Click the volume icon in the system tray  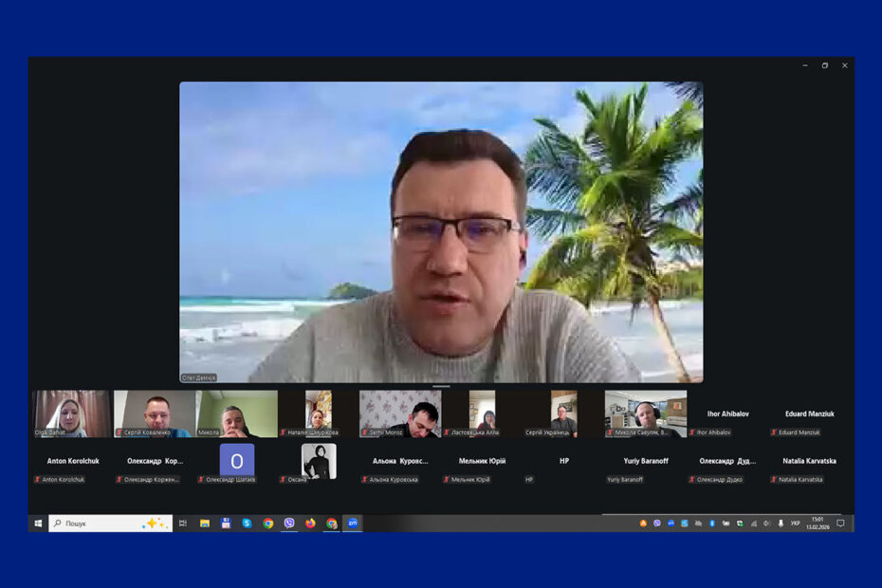point(766,523)
